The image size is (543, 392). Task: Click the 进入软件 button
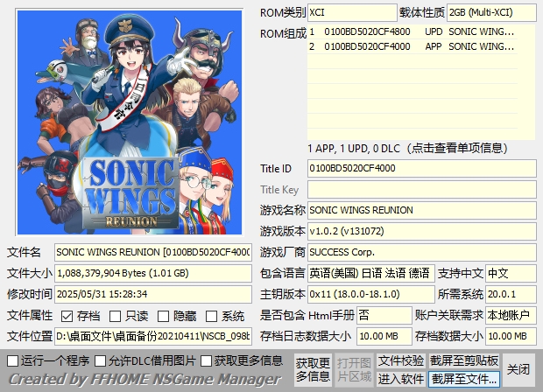click(x=401, y=379)
